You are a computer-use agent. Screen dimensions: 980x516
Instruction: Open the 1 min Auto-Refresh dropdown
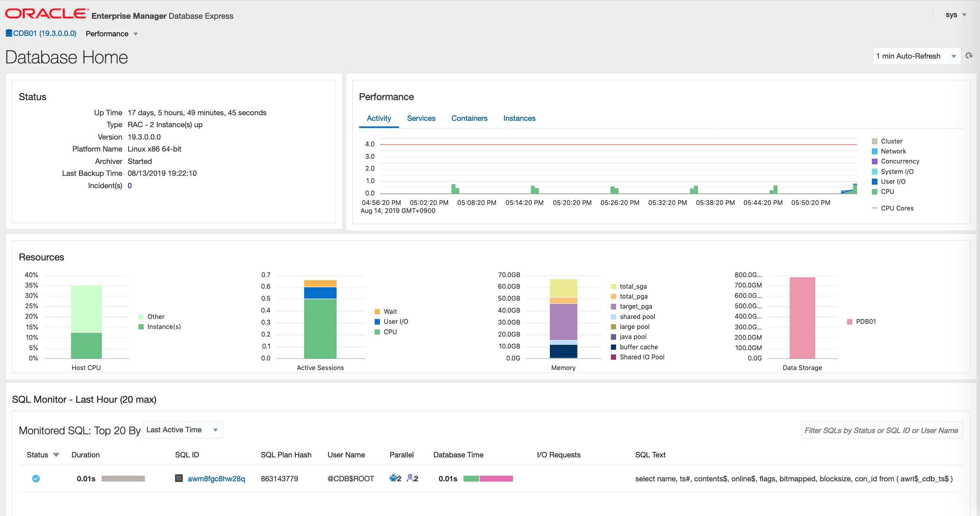pyautogui.click(x=917, y=56)
